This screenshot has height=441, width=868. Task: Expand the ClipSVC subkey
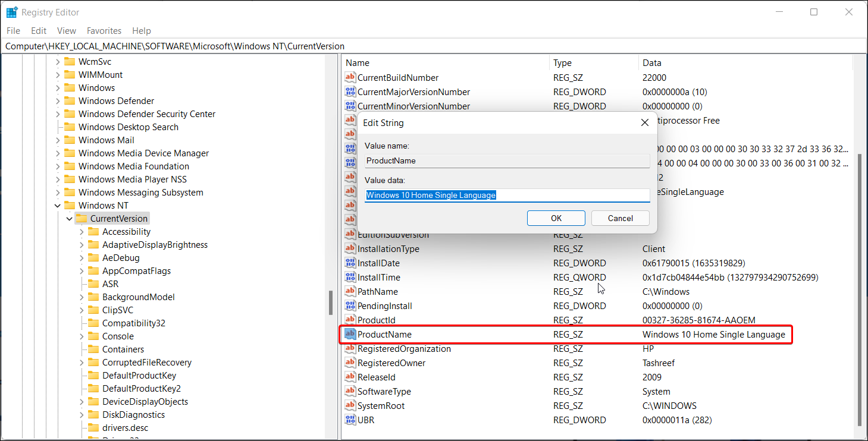click(x=82, y=310)
